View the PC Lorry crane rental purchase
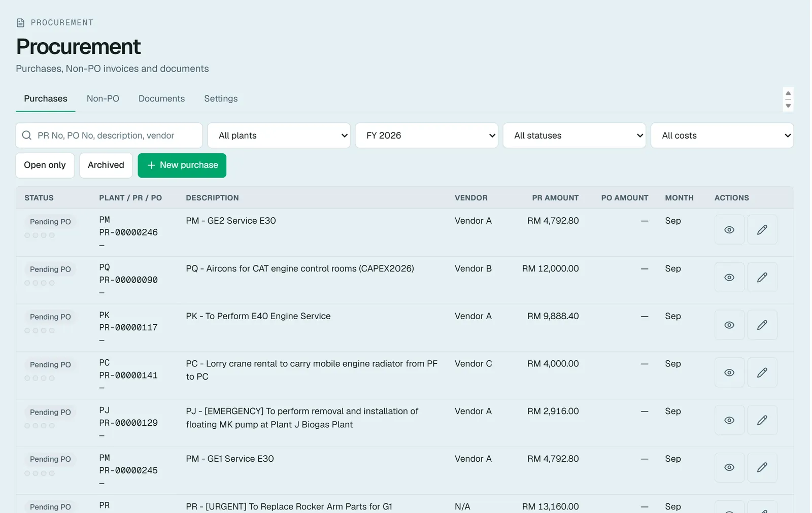This screenshot has height=513, width=812. [x=729, y=373]
